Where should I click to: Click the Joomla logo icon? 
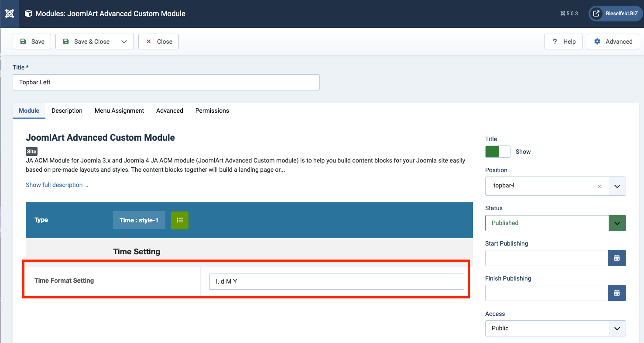pyautogui.click(x=10, y=14)
